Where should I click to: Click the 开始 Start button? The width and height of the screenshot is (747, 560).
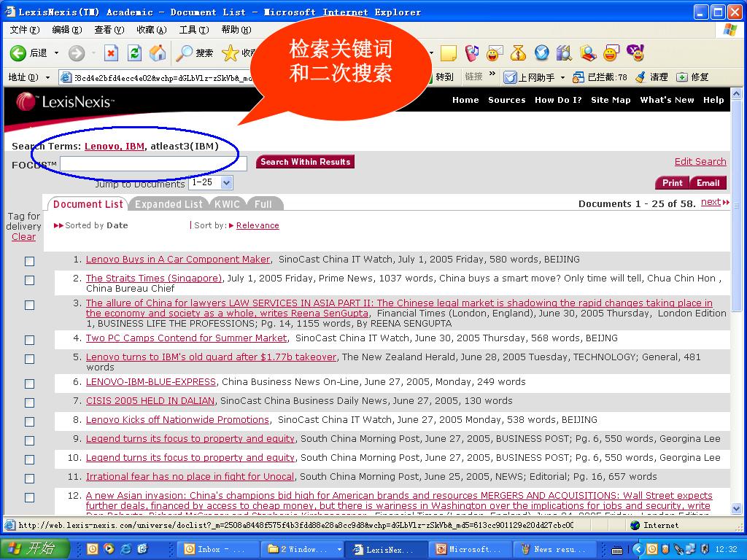pyautogui.click(x=34, y=548)
